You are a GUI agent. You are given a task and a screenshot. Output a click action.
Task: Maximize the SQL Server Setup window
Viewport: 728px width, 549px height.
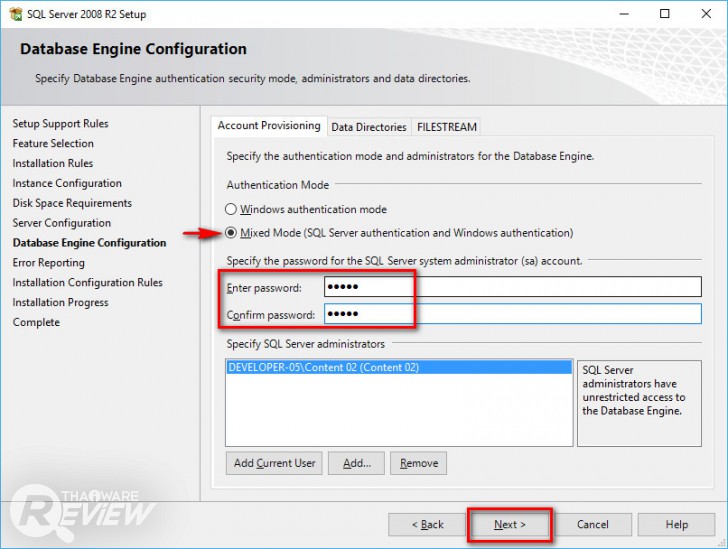click(x=665, y=14)
